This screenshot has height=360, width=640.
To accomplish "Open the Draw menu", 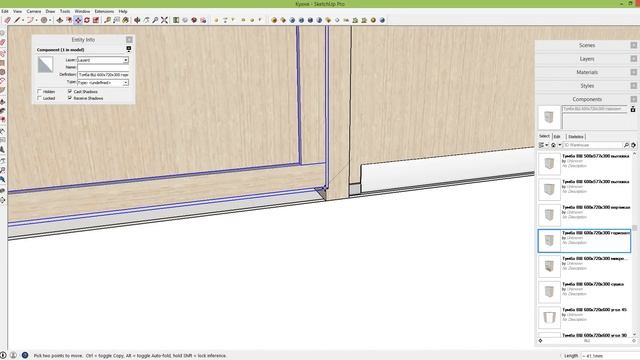I will tap(50, 11).
